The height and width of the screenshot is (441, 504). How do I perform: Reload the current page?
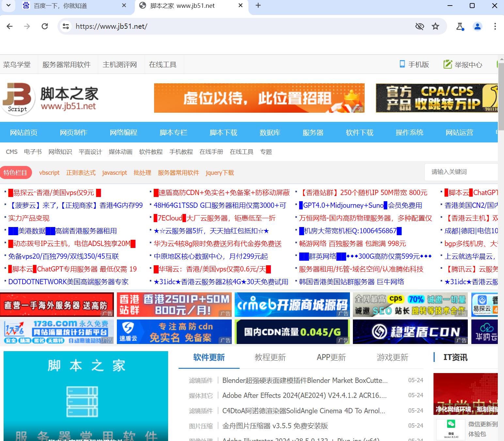click(x=45, y=26)
